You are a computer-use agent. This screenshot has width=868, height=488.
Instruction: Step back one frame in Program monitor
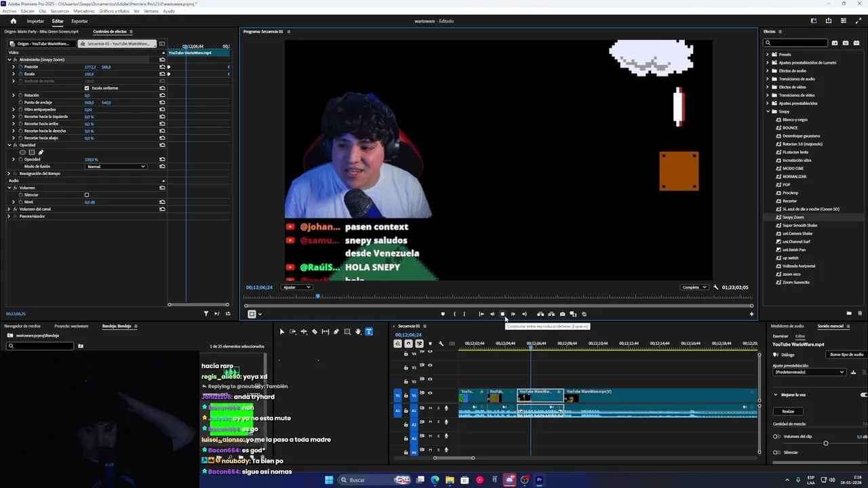point(492,314)
